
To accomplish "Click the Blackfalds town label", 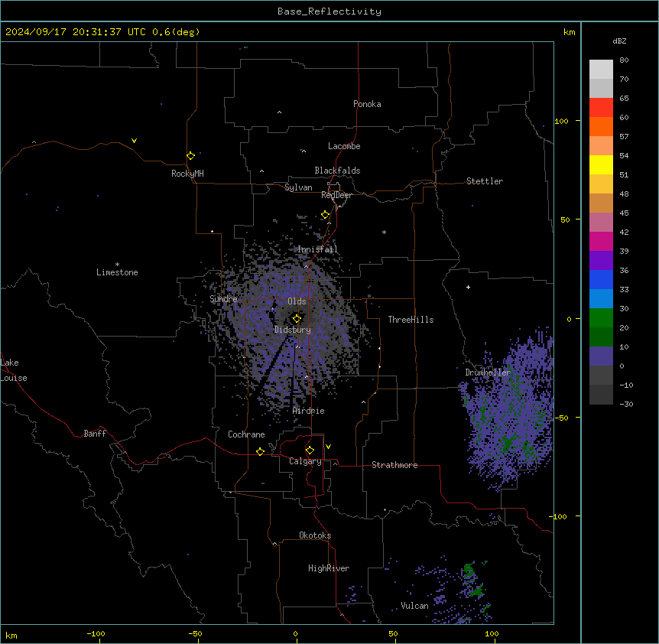I will point(337,171).
